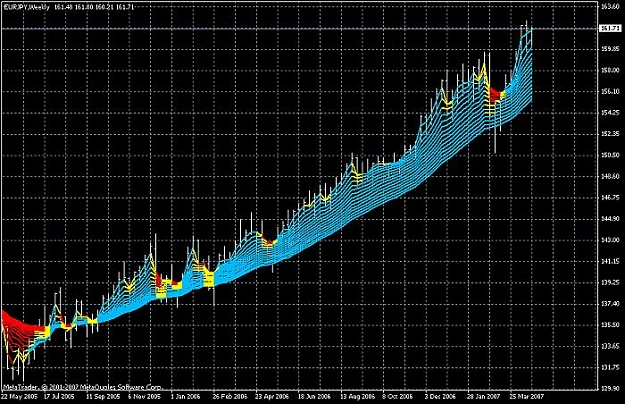Click the 22 May 2005 date label
The image size is (625, 404).
click(x=20, y=397)
